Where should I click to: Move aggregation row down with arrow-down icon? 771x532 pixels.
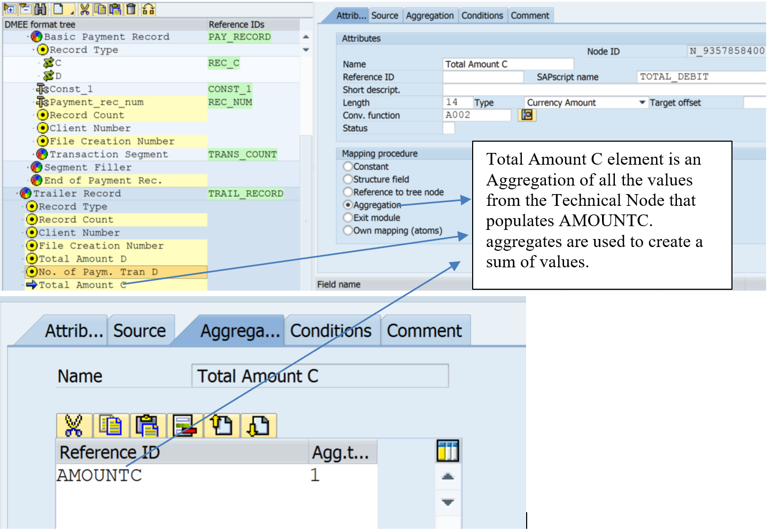click(259, 426)
